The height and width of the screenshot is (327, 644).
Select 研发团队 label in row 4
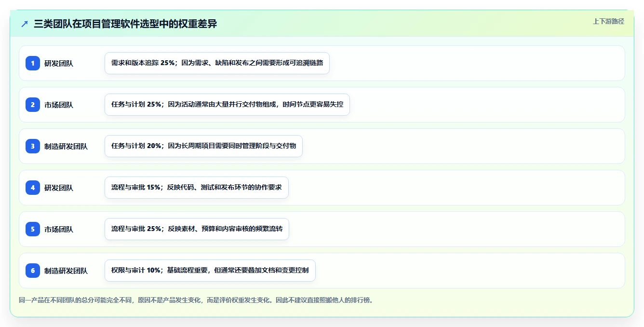59,188
